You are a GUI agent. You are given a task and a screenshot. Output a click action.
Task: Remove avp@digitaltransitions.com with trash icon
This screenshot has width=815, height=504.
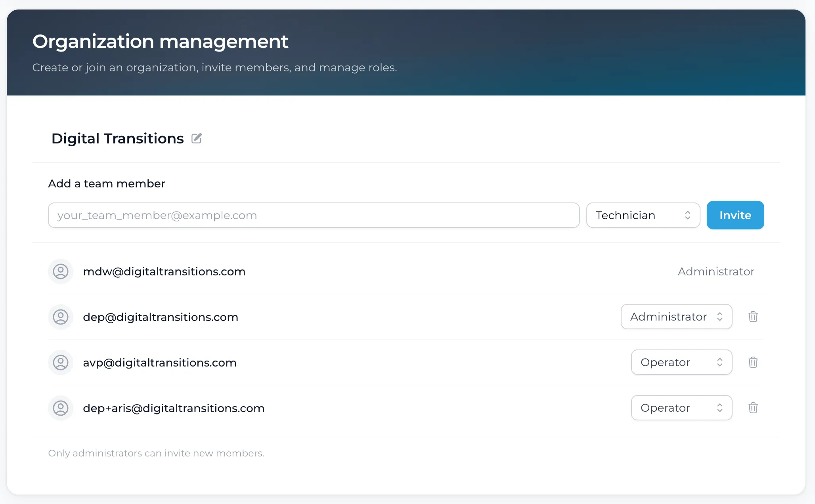[753, 362]
